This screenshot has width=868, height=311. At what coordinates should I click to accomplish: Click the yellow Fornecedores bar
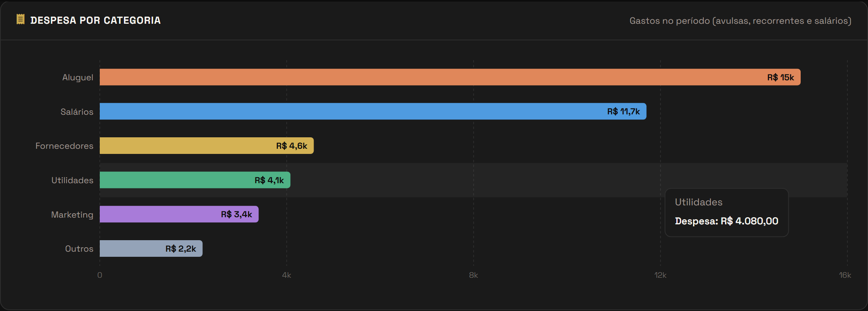(x=207, y=146)
